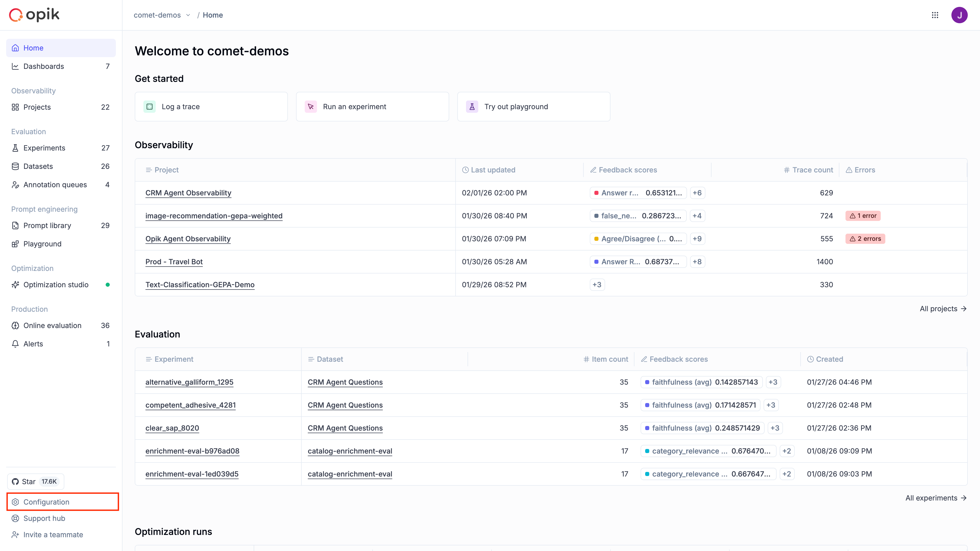The image size is (980, 551).
Task: Expand +3 scores on Text-Classification-GEPA-Demo row
Action: pyautogui.click(x=597, y=284)
